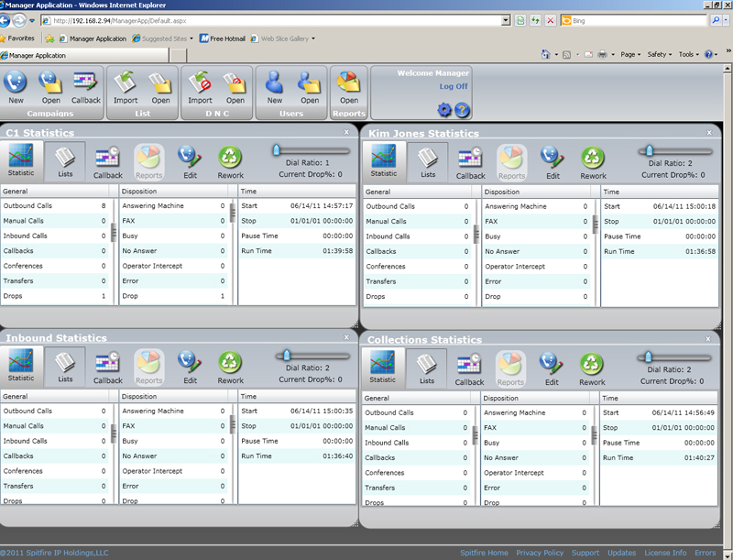Open Callback in C1 Statistics panel
This screenshot has width=733, height=560.
[107, 162]
